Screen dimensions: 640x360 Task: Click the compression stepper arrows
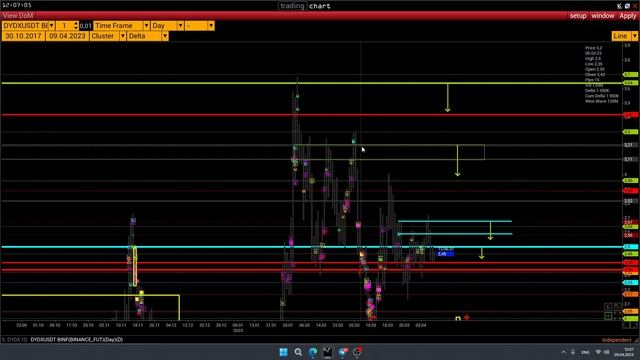pyautogui.click(x=76, y=26)
